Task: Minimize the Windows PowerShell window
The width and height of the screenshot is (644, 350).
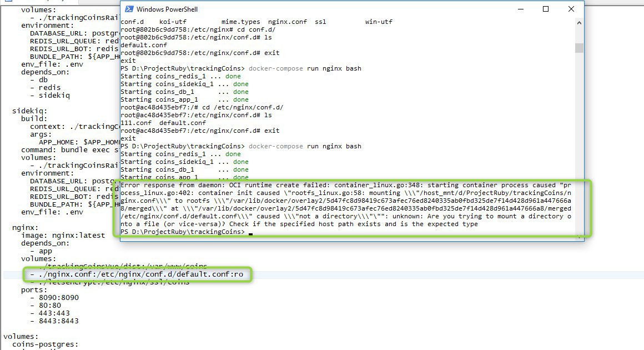Action: click(521, 9)
